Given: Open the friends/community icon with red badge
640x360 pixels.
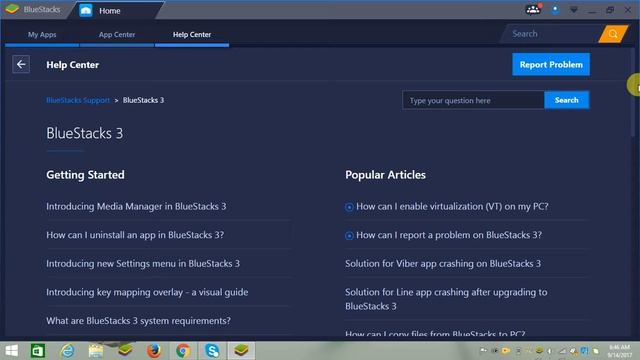Looking at the screenshot, I should click(x=533, y=9).
